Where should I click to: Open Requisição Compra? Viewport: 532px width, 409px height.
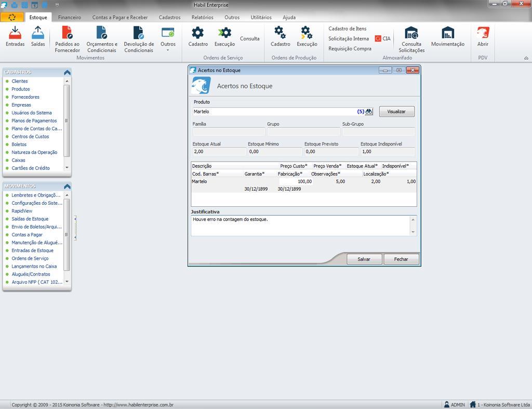pyautogui.click(x=350, y=48)
